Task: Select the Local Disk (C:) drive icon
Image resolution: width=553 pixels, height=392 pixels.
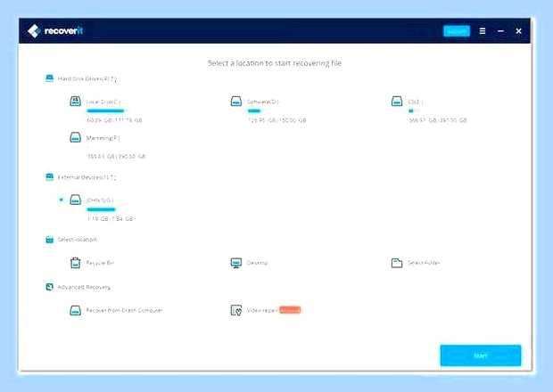Action: [75, 101]
